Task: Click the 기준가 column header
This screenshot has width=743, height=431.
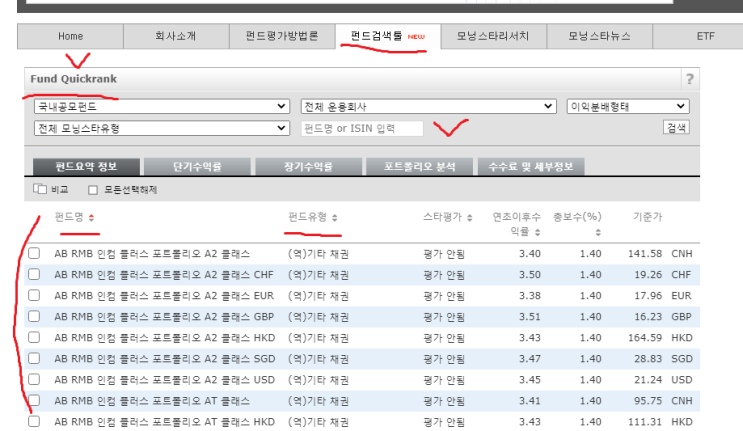Action: pyautogui.click(x=647, y=217)
